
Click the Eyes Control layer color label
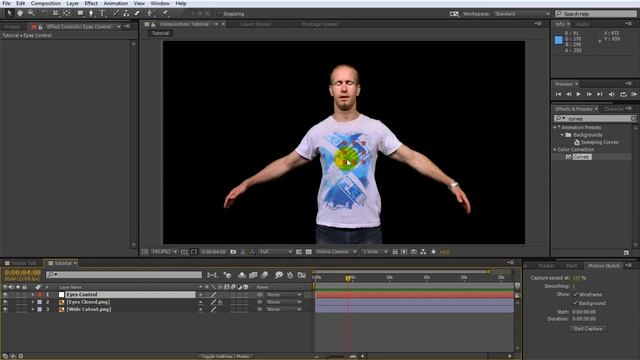[x=40, y=294]
